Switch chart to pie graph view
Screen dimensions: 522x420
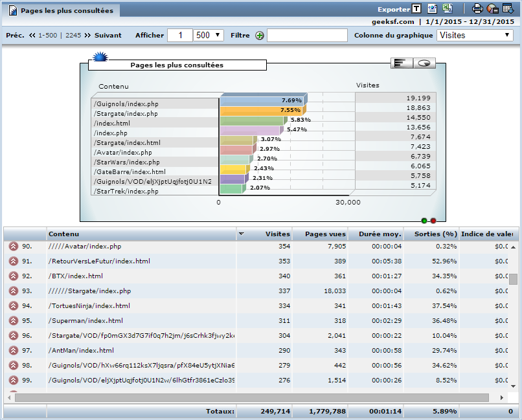click(x=424, y=63)
